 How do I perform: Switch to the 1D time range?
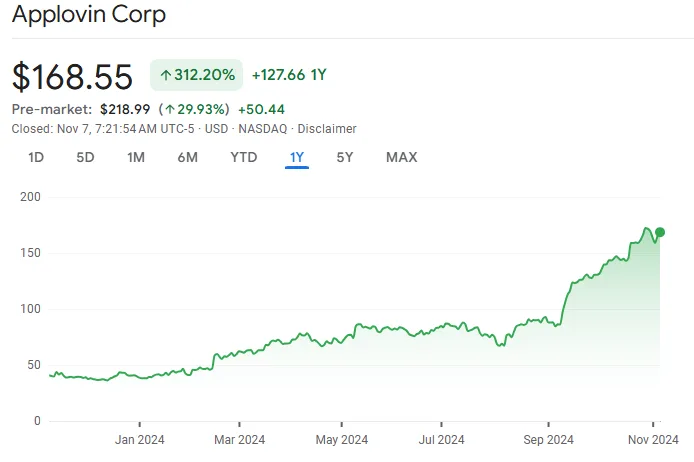[36, 157]
